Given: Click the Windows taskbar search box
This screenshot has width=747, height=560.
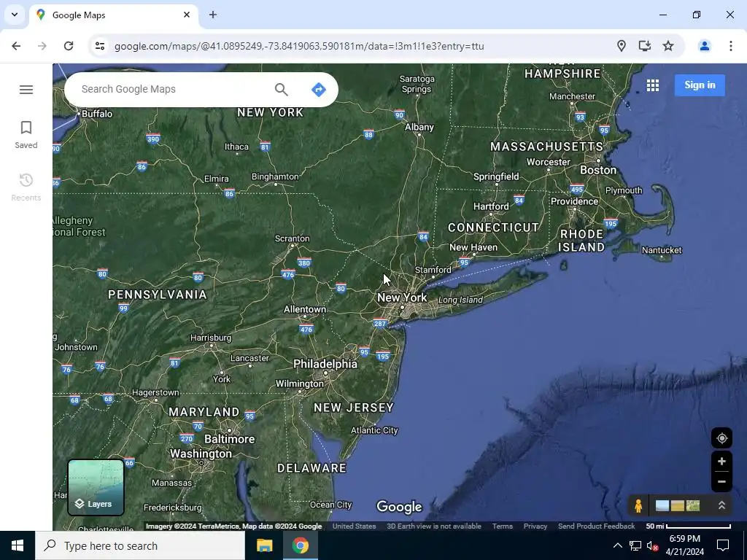Looking at the screenshot, I should (x=140, y=545).
